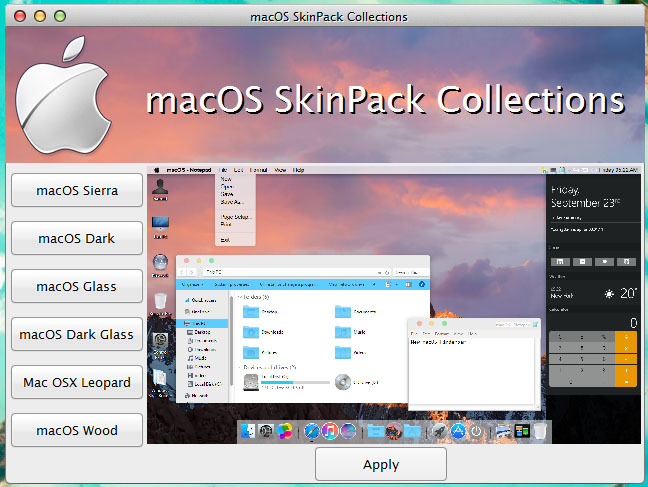
Task: Click the sun weather icon in preview sidebar
Action: (609, 294)
